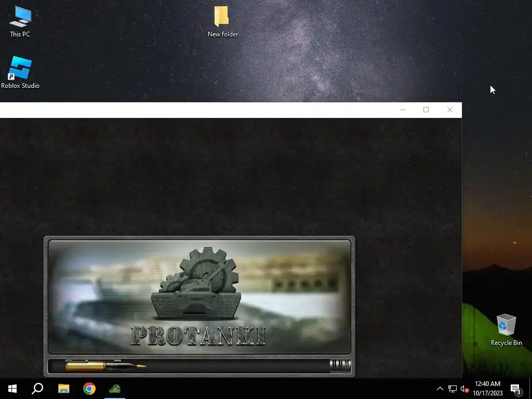Launch File Explorer from the taskbar

pos(63,389)
